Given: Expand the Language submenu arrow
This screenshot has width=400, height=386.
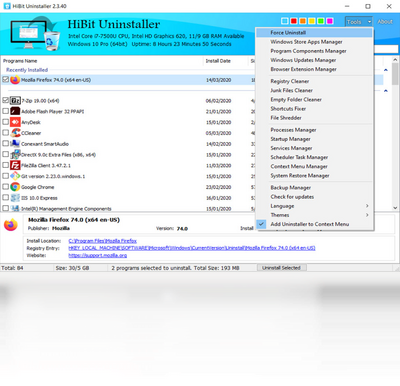Looking at the screenshot, I should (x=367, y=206).
